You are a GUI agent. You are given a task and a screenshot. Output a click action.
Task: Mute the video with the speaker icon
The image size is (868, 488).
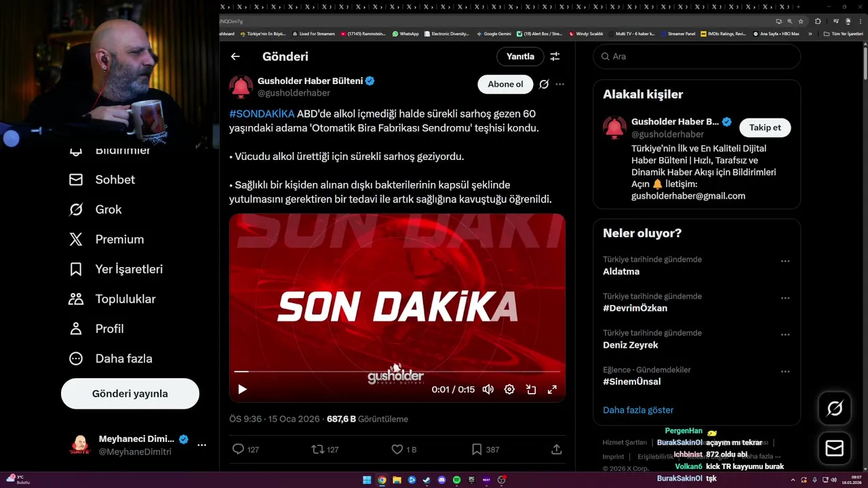(x=488, y=389)
